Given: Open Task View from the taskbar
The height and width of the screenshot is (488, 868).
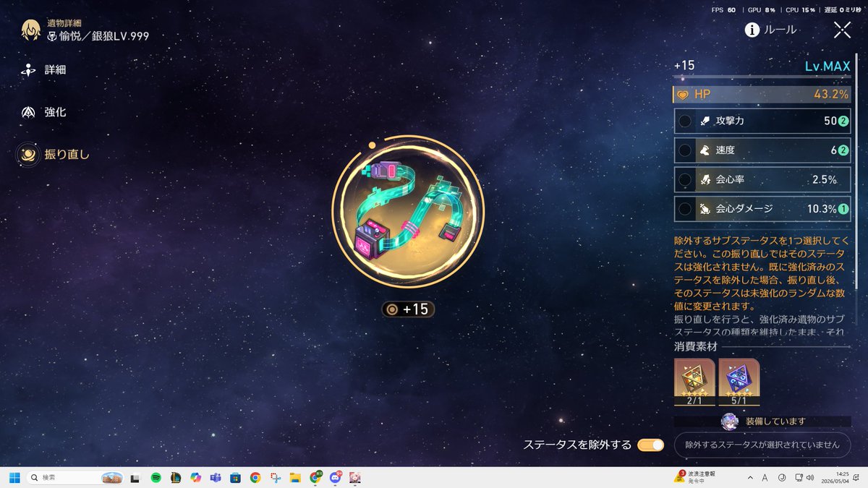Looking at the screenshot, I should (x=135, y=477).
